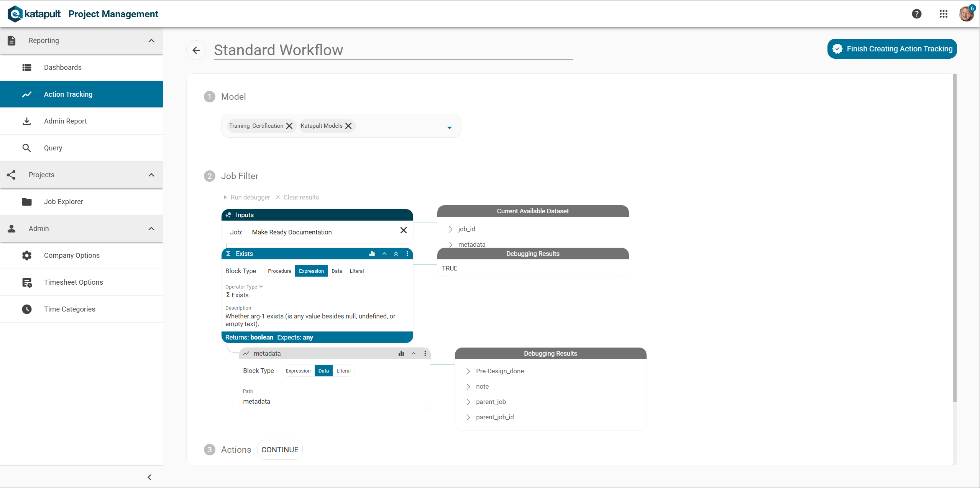Go to Dashboards in sidebar

tap(62, 68)
